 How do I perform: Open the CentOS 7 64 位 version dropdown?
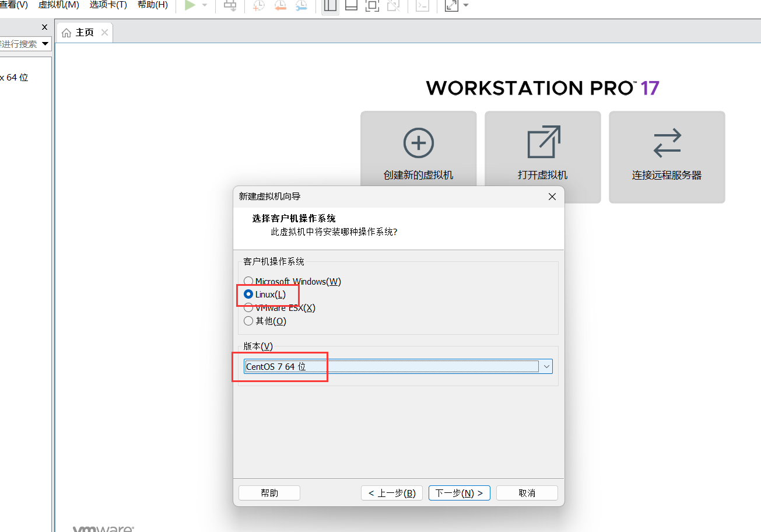pos(546,366)
